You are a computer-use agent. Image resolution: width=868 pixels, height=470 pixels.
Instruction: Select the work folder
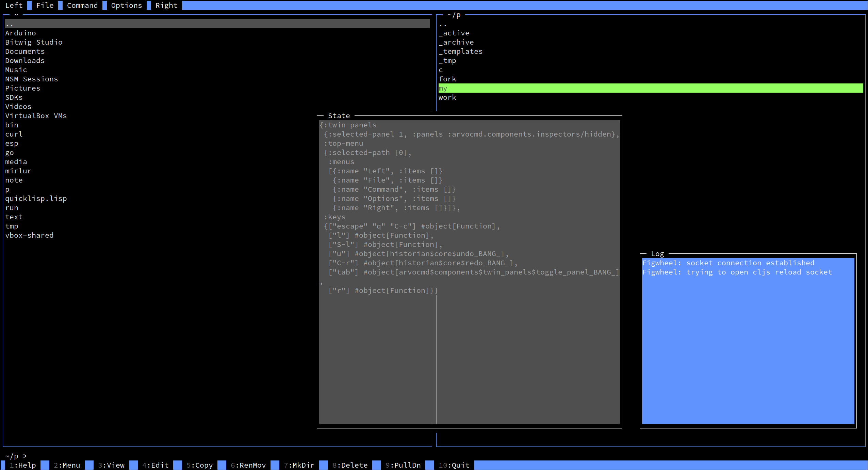(447, 97)
